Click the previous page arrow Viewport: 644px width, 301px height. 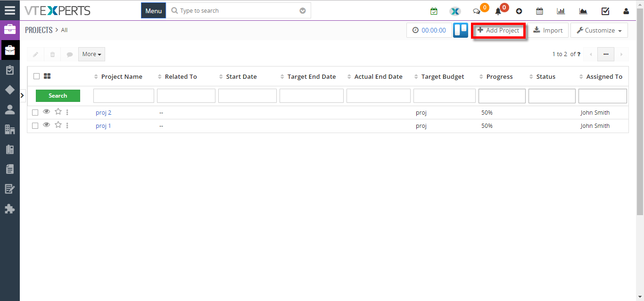point(591,54)
